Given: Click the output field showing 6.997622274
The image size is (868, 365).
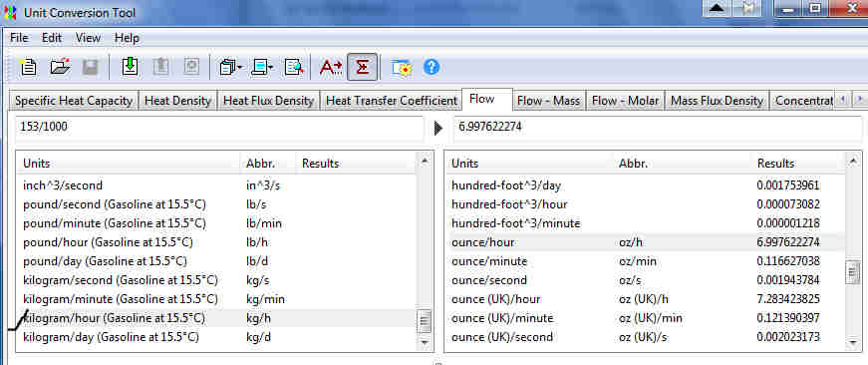Looking at the screenshot, I should coord(657,128).
